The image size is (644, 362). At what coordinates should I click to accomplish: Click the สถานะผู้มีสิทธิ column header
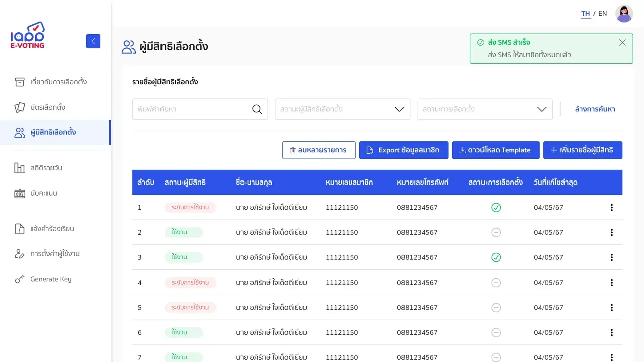pos(185,183)
